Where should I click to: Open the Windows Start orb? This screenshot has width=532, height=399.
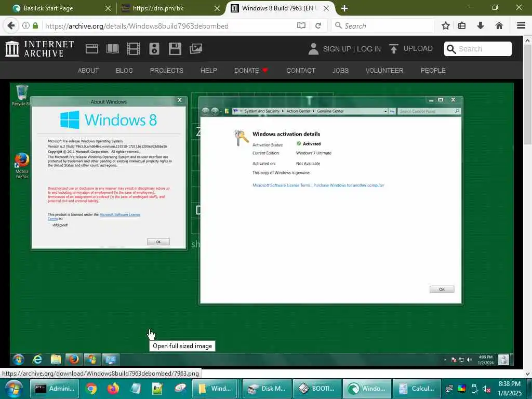[x=13, y=389]
